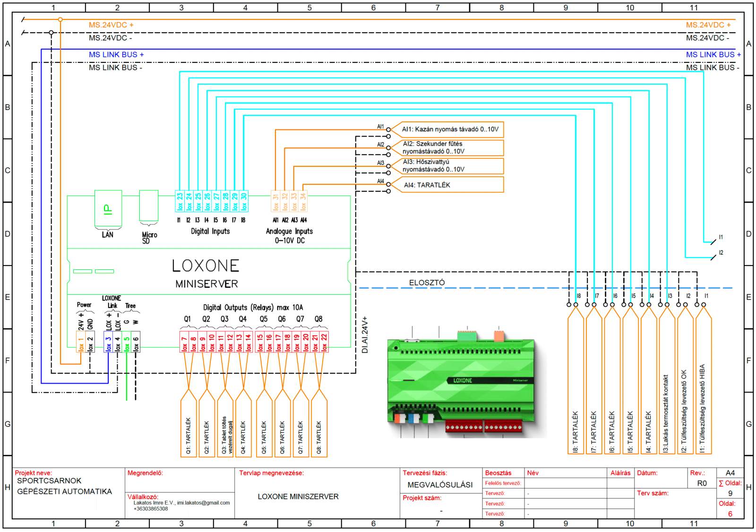756x532 pixels.
Task: Click the left MS LINK BUS + label
Action: (116, 55)
